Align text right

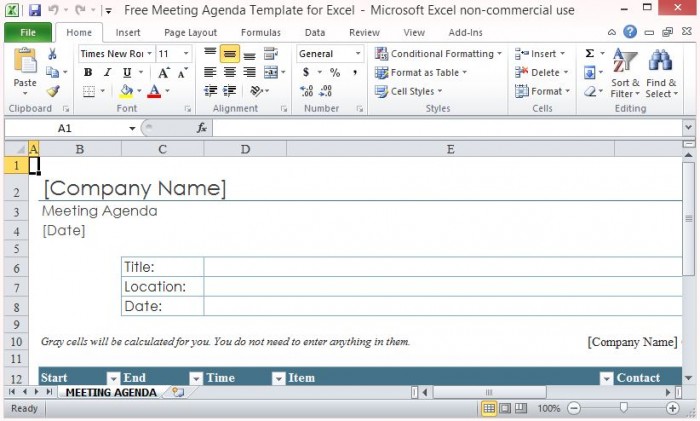click(249, 72)
